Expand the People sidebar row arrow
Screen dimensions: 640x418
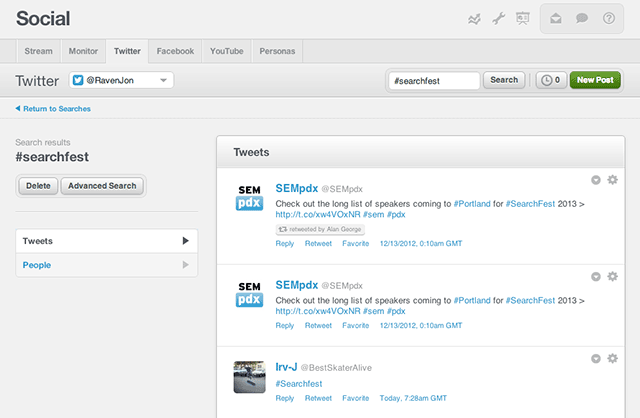pyautogui.click(x=185, y=265)
